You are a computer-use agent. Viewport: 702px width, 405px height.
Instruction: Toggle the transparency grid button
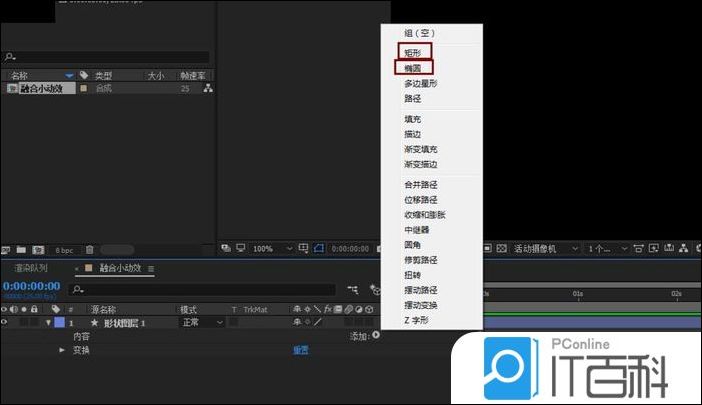[502, 248]
